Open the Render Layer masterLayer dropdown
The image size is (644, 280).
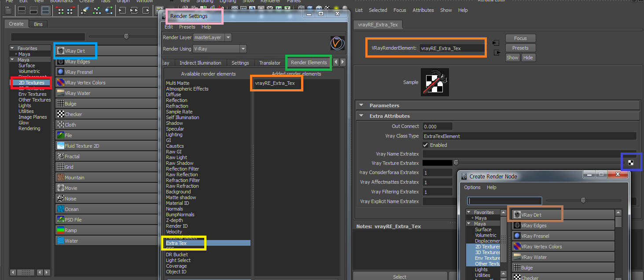(212, 37)
